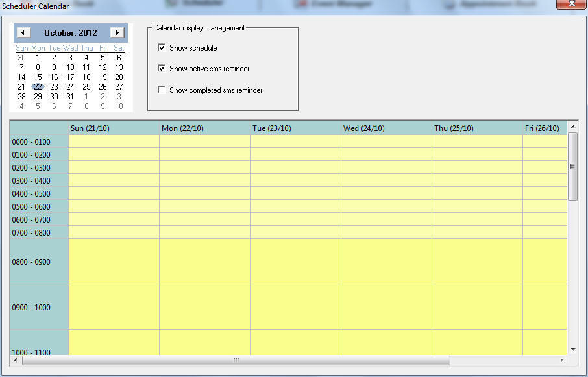Click the Mon (22/10) column header
This screenshot has height=377, width=588.
(204, 128)
